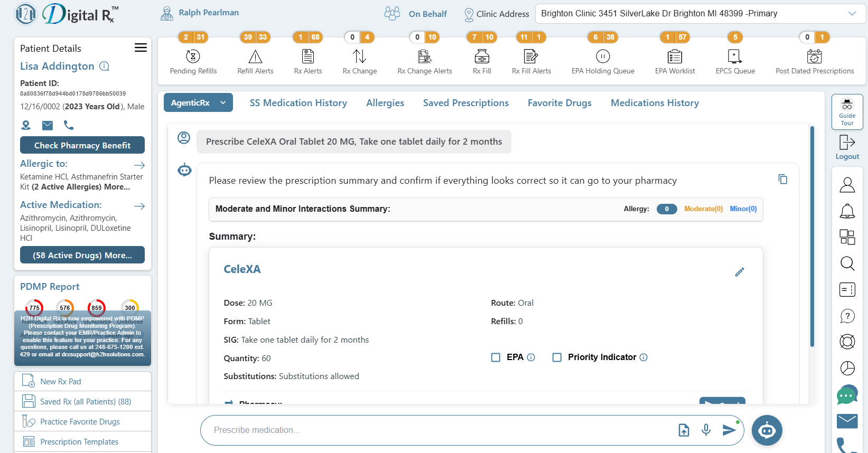The image size is (868, 453).
Task: Click the chat panel vertical scrollbar
Action: pyautogui.click(x=812, y=237)
